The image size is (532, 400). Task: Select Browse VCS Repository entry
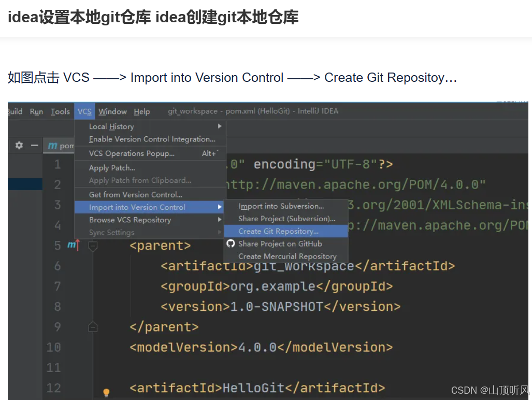150,220
